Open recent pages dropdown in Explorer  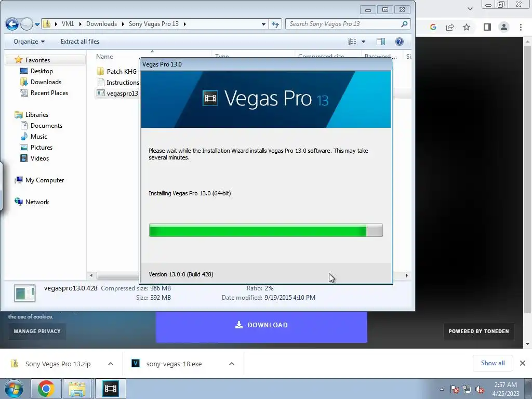point(37,24)
